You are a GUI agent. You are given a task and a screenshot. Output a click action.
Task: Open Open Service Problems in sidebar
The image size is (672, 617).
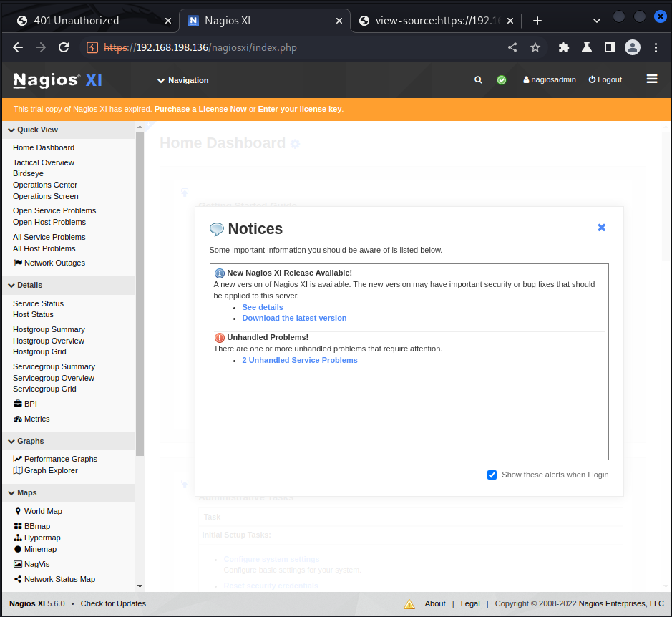click(54, 210)
